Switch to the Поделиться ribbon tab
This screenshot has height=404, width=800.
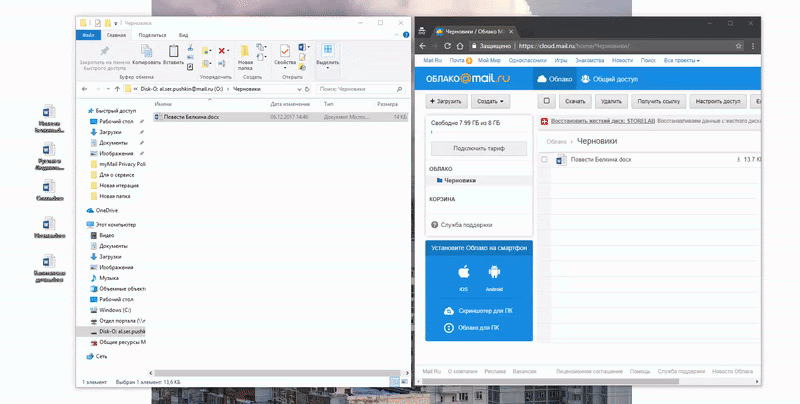point(152,35)
